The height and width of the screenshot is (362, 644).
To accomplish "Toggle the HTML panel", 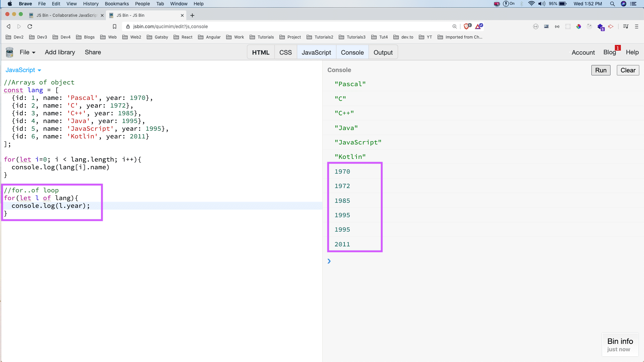I will click(261, 52).
